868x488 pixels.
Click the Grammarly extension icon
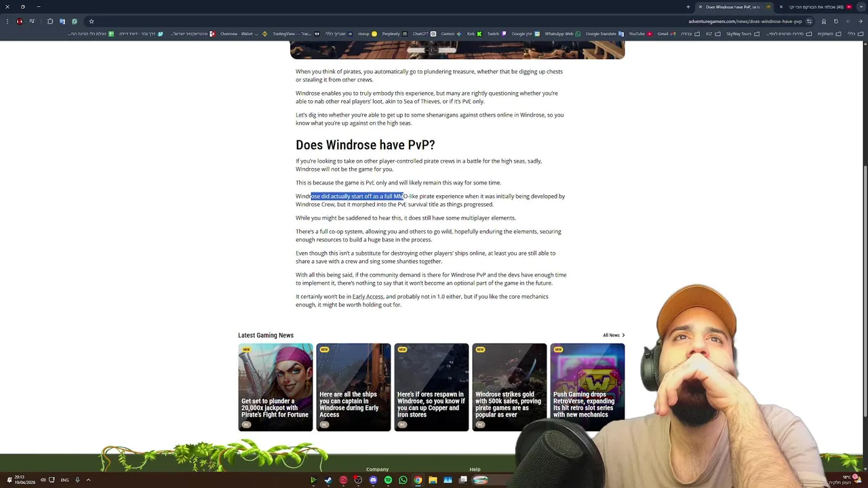click(x=75, y=21)
